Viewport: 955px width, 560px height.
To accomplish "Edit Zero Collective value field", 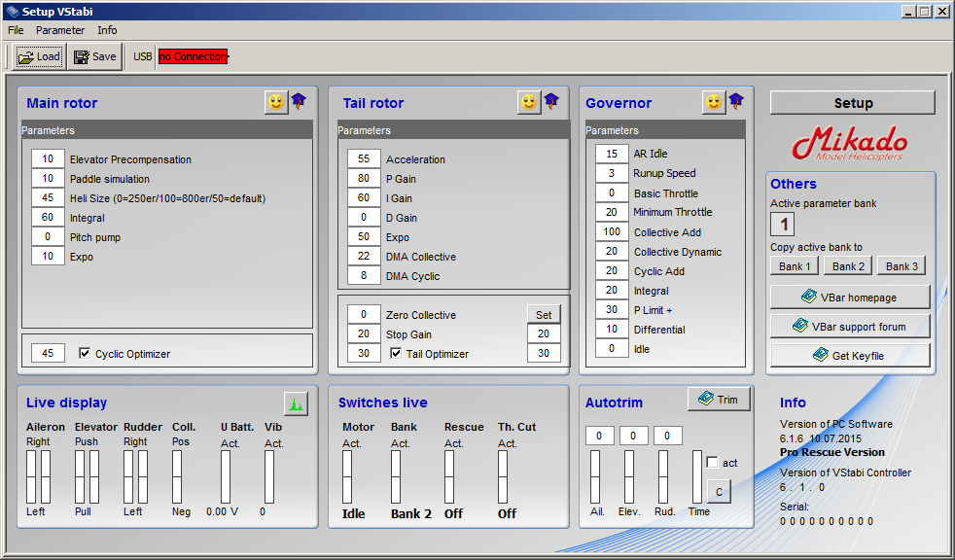I will (364, 315).
